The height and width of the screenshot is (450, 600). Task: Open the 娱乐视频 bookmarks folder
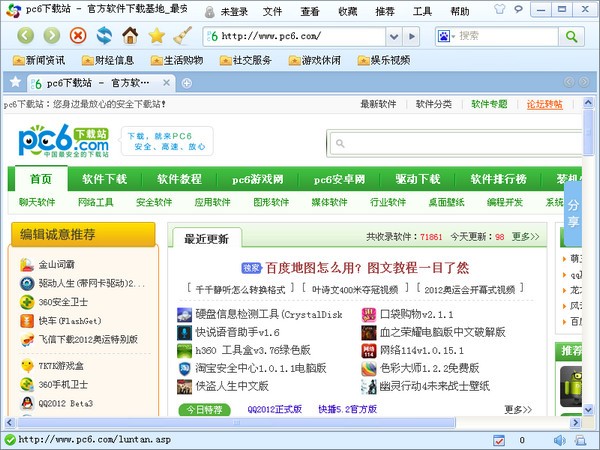point(384,60)
